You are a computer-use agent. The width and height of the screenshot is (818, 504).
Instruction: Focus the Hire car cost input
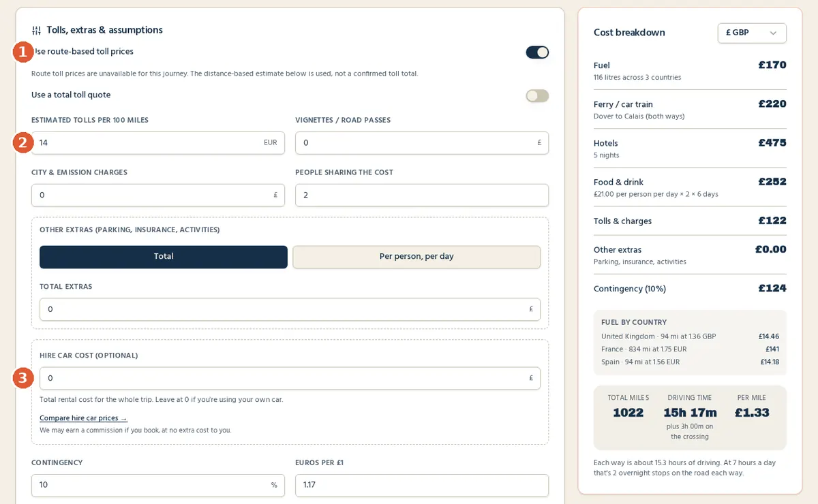[290, 378]
